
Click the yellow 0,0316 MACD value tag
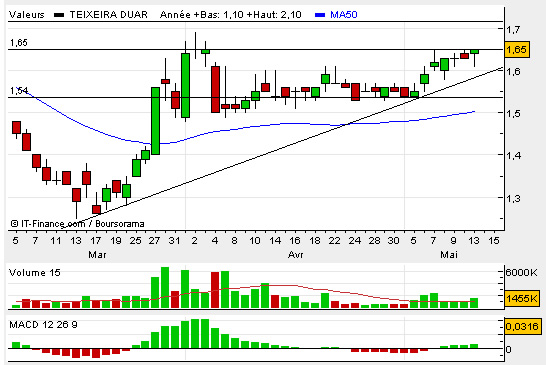(522, 326)
